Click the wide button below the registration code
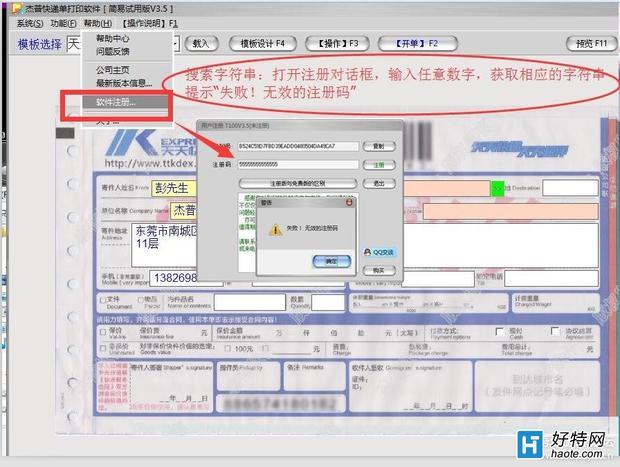Screen dimensions: 620x467 pyautogui.click(x=298, y=183)
